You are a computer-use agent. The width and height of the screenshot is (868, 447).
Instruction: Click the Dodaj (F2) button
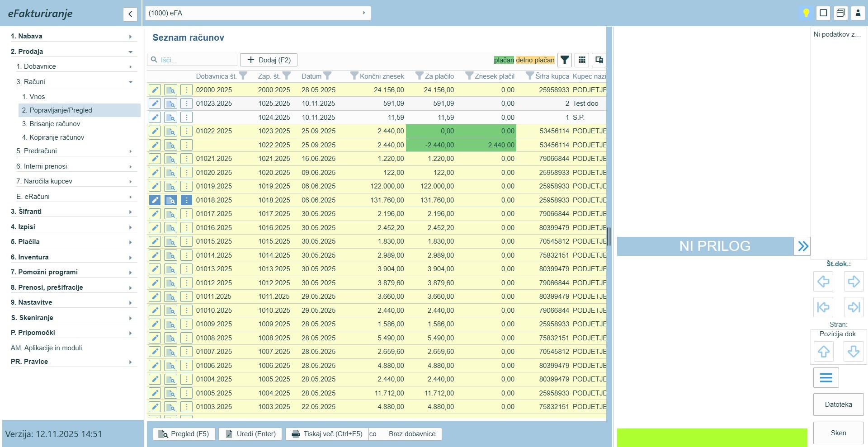(269, 60)
